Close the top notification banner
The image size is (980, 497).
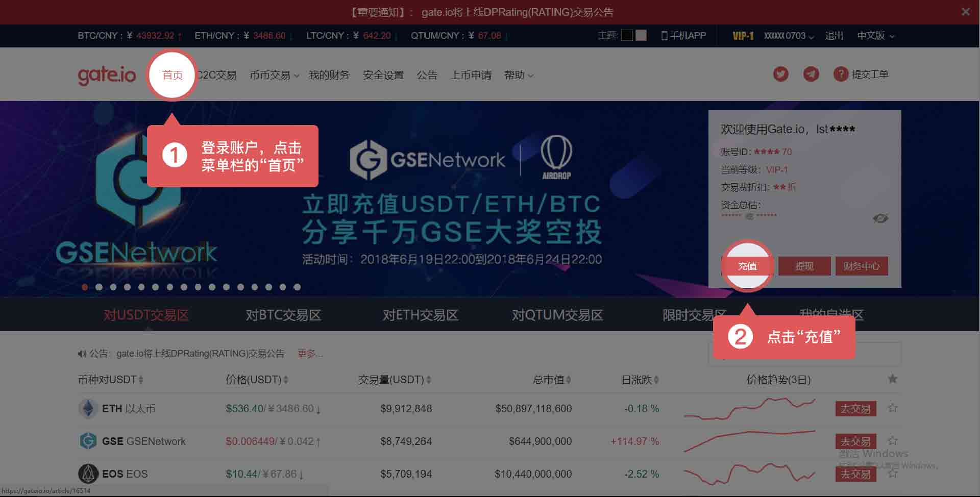tap(965, 12)
